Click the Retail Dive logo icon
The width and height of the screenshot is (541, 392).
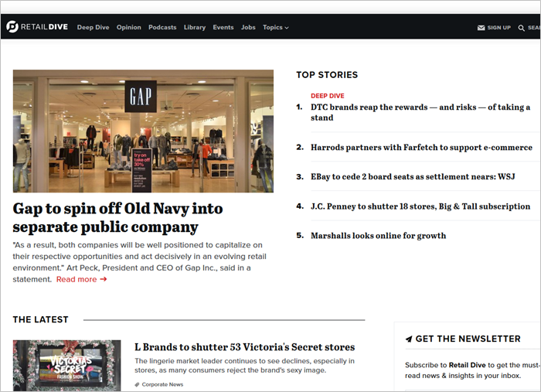12,26
